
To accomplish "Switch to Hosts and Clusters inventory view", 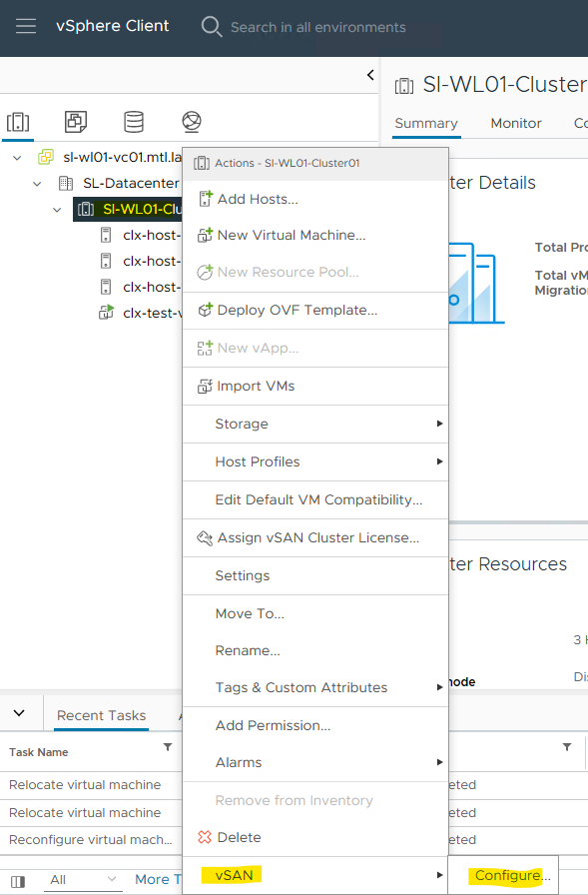I will (x=18, y=122).
